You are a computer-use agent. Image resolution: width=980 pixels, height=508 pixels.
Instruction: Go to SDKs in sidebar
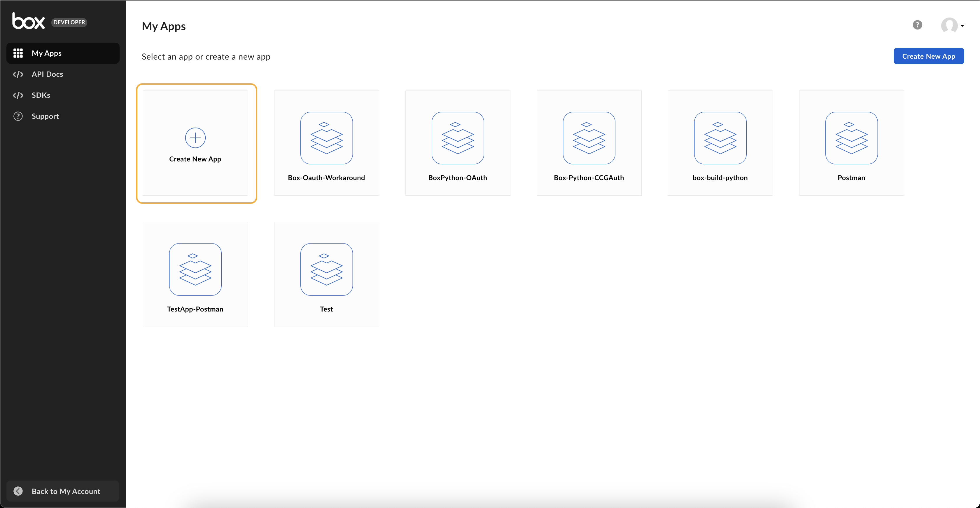pyautogui.click(x=41, y=95)
